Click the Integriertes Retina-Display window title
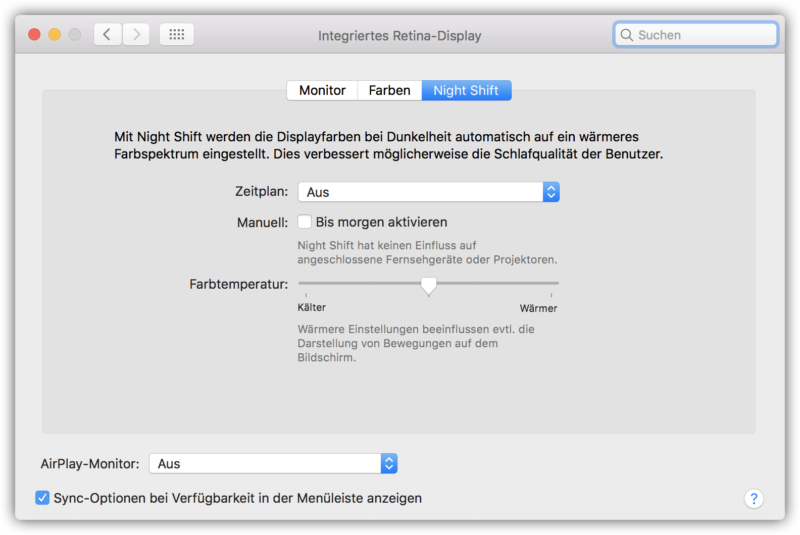 tap(399, 36)
